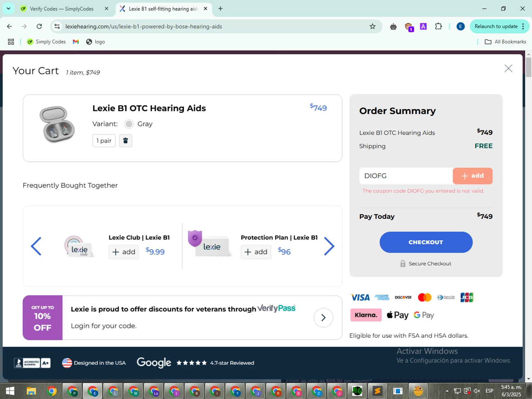Open the robot extension icon

[x=393, y=27]
